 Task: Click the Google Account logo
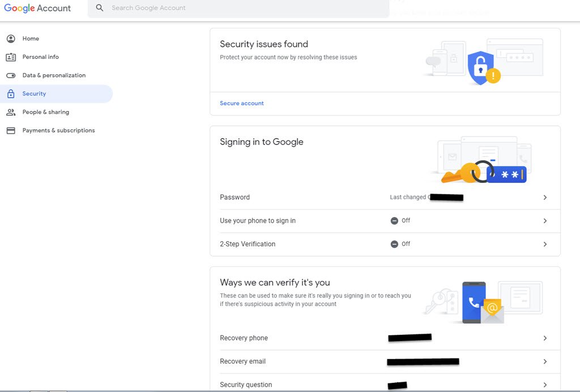pyautogui.click(x=37, y=8)
